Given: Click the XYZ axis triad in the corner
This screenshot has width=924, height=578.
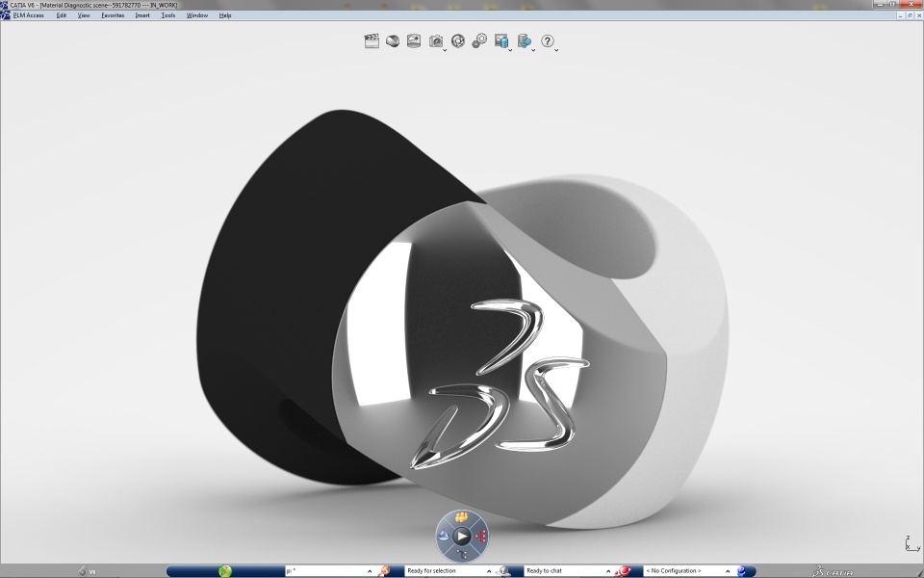Looking at the screenshot, I should point(911,543).
